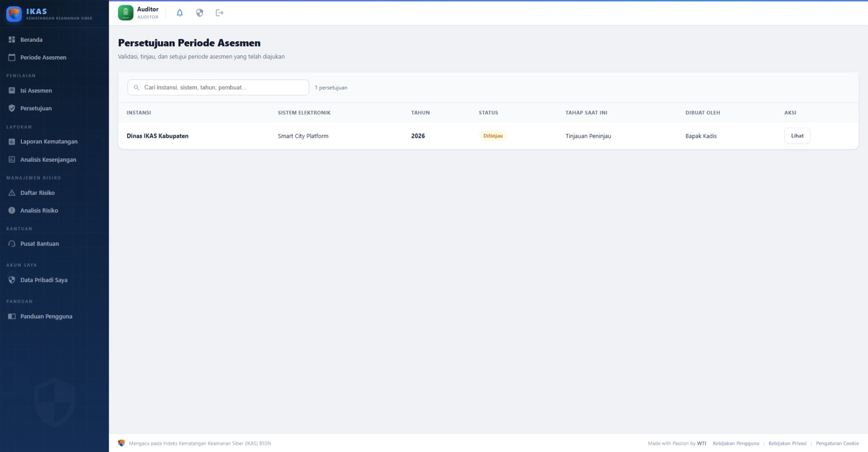Select Analisis Kesenjangan in sidebar
Screen dimensions: 868x452
click(x=48, y=160)
